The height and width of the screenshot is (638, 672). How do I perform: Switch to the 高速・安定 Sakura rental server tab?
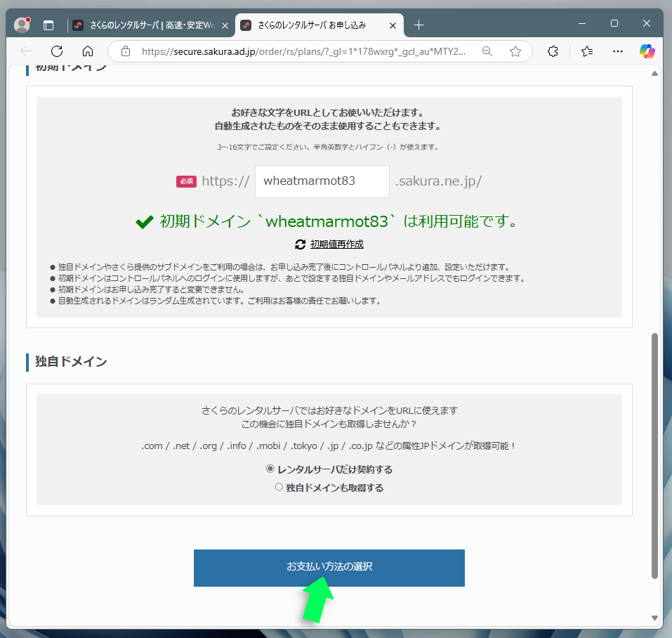point(152,25)
